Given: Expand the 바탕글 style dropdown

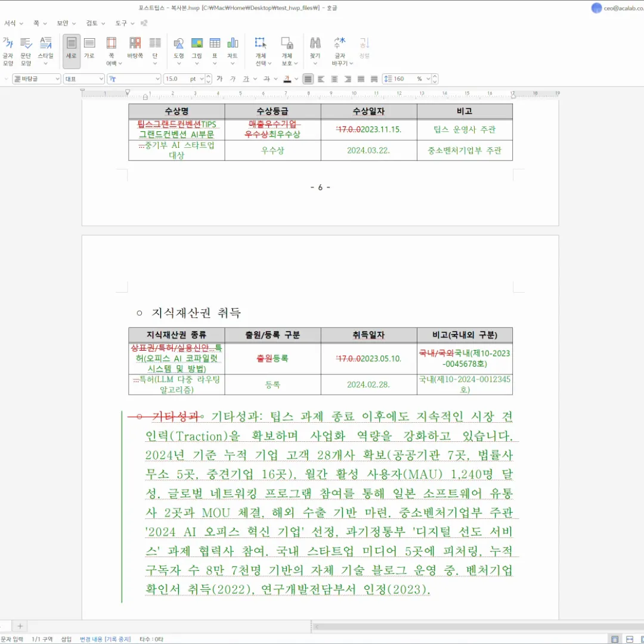Looking at the screenshot, I should tap(57, 79).
